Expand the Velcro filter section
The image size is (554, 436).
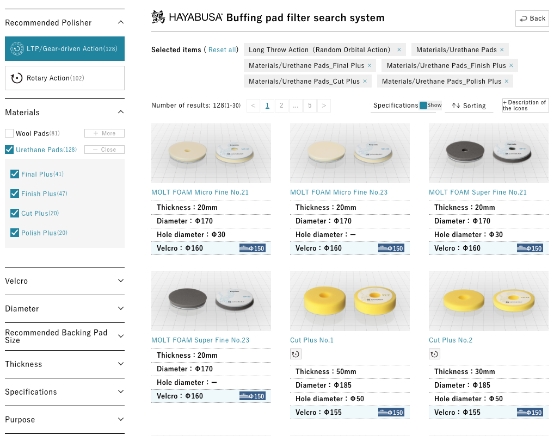pyautogui.click(x=65, y=281)
